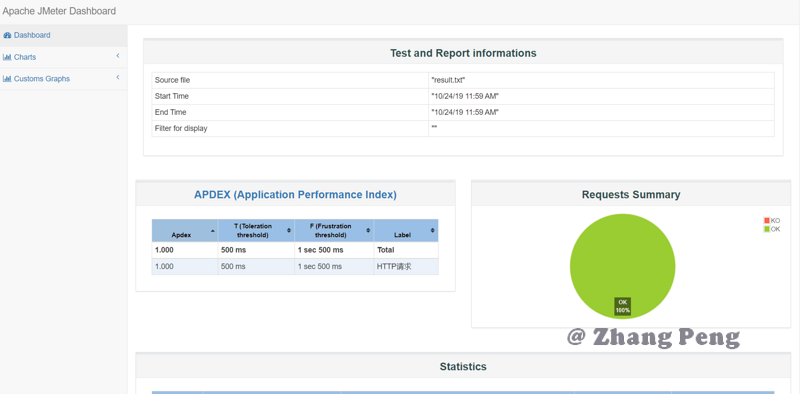Toggle the red KO legend swatch
Viewport: 800px width, 394px height.
pos(766,220)
